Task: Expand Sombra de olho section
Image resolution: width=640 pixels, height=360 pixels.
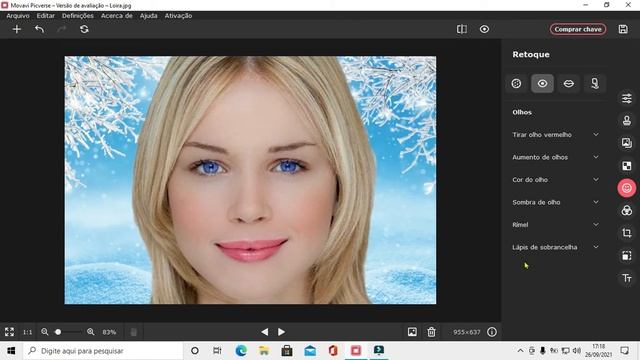Action: (x=556, y=202)
